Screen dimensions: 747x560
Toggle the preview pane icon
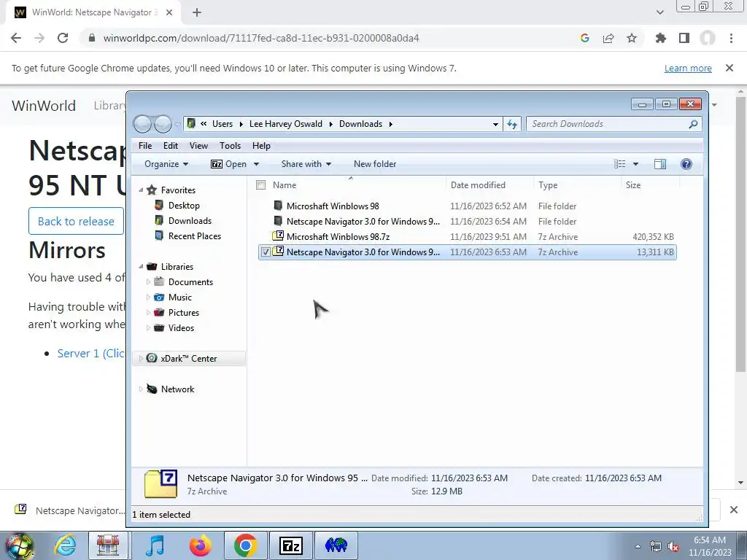[x=659, y=164]
